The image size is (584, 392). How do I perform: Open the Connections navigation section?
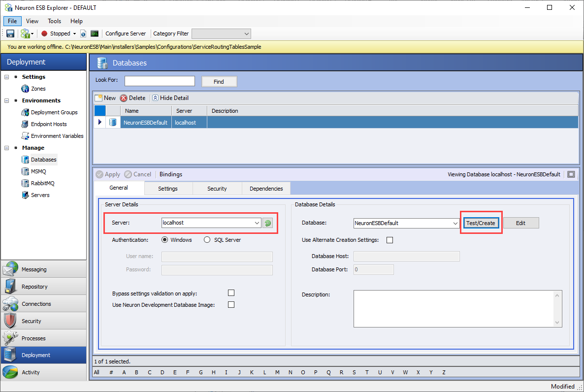click(44, 304)
